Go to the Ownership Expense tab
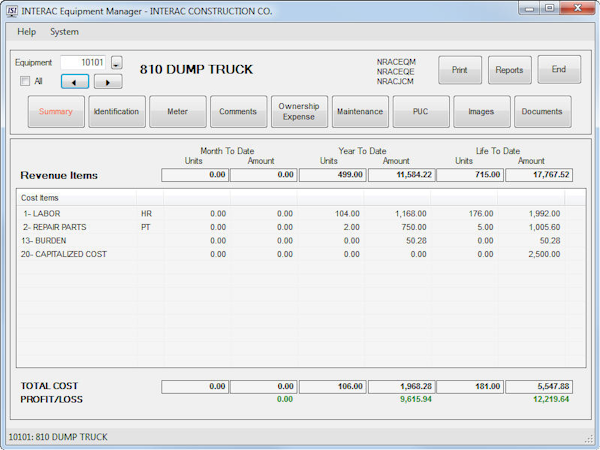Viewport: 600px width, 450px height. point(299,112)
